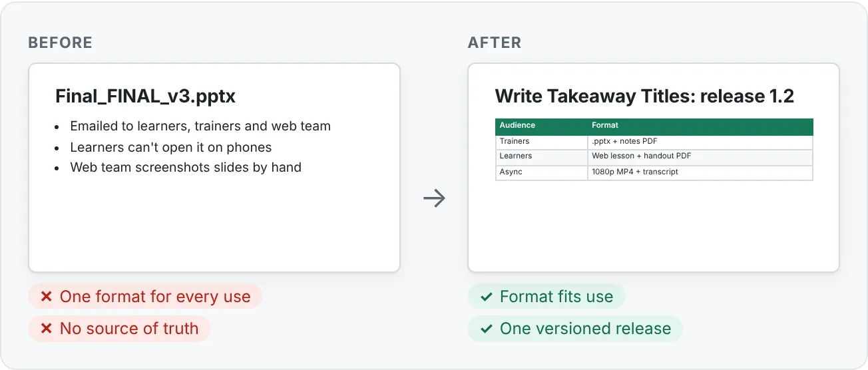Click the BEFORE heading label
This screenshot has height=370, width=868.
click(x=60, y=43)
